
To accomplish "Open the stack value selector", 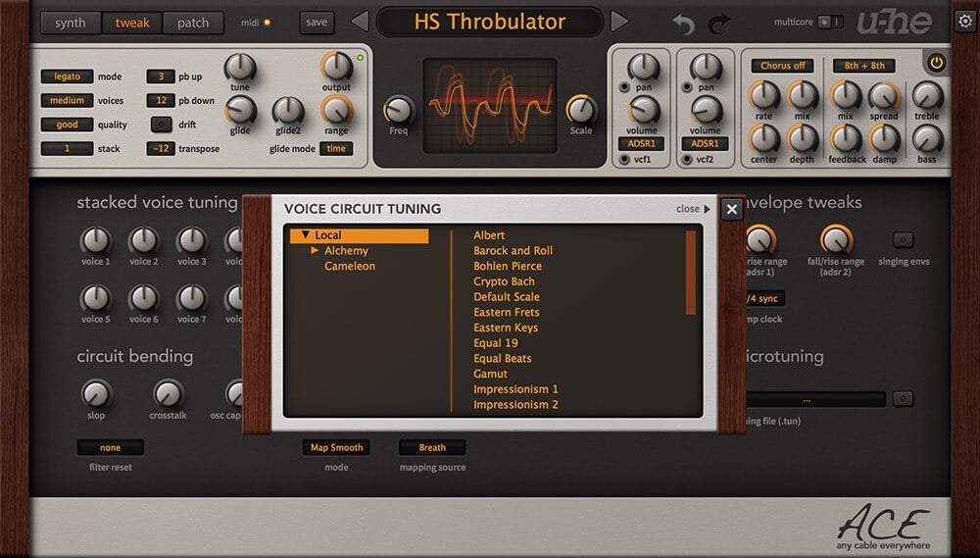I will click(x=67, y=149).
